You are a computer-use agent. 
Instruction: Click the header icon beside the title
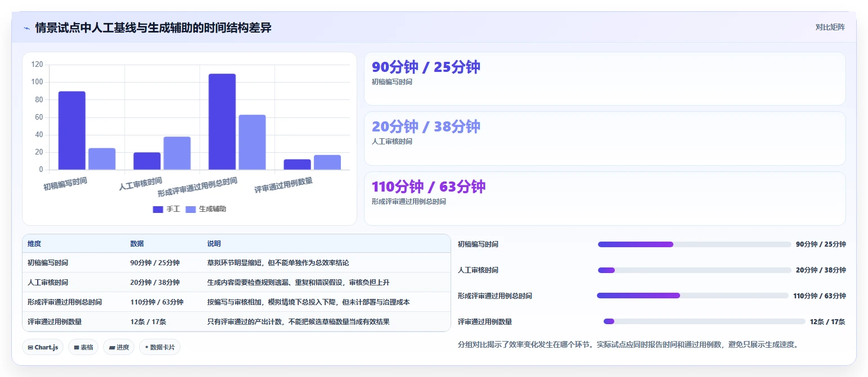26,28
